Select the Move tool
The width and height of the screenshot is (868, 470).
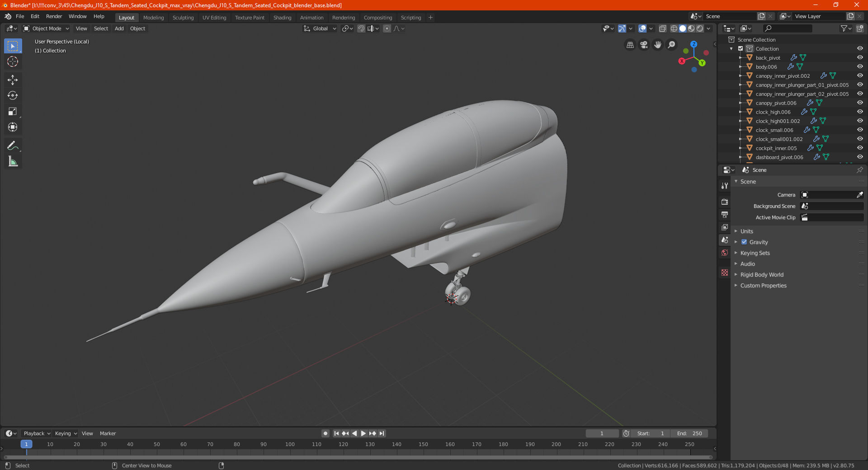point(13,80)
